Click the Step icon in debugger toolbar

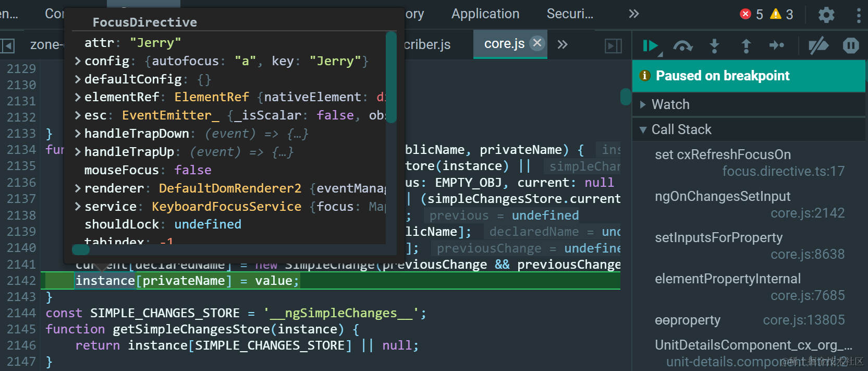coord(777,46)
